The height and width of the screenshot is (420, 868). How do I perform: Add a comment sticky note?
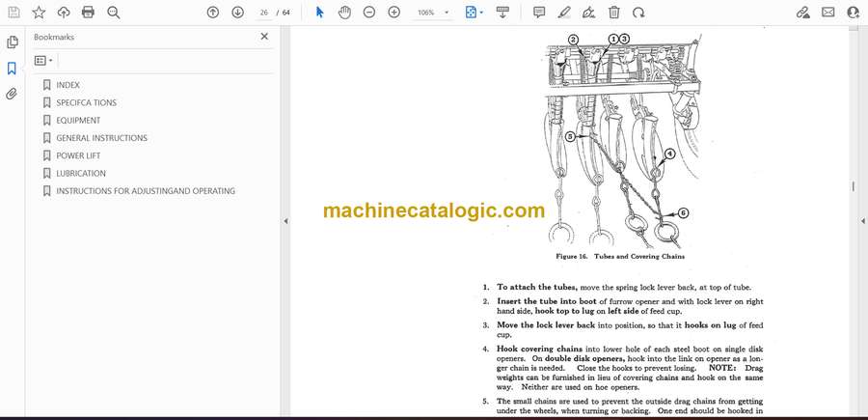pos(539,13)
